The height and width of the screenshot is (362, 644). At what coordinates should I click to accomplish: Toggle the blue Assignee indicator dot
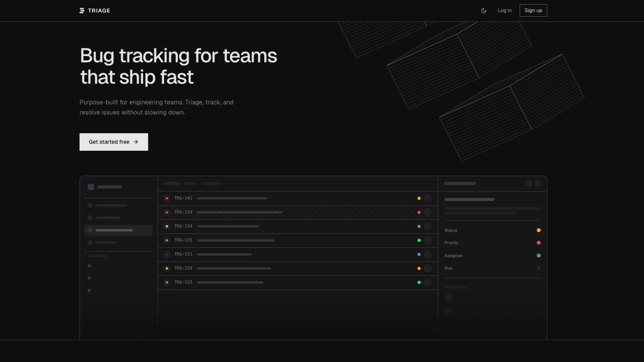click(539, 255)
